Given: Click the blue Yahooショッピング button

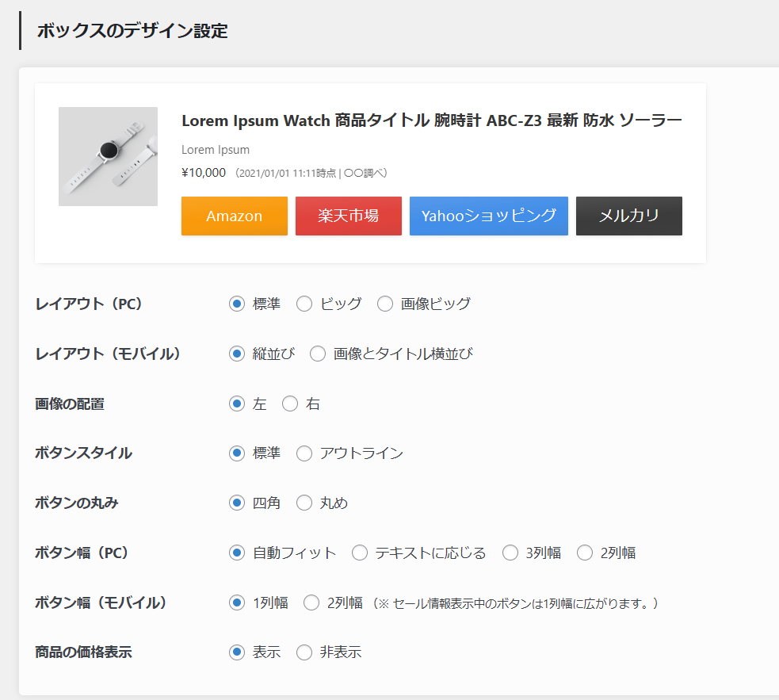Looking at the screenshot, I should pos(488,216).
